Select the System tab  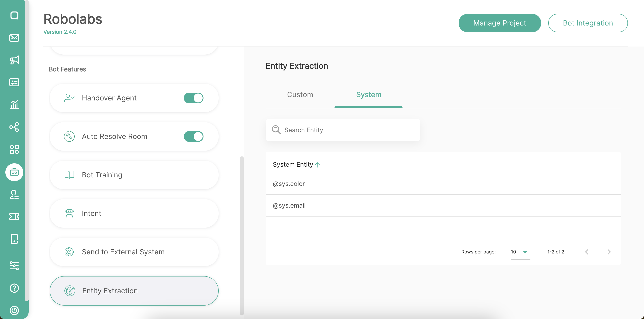[x=369, y=95]
